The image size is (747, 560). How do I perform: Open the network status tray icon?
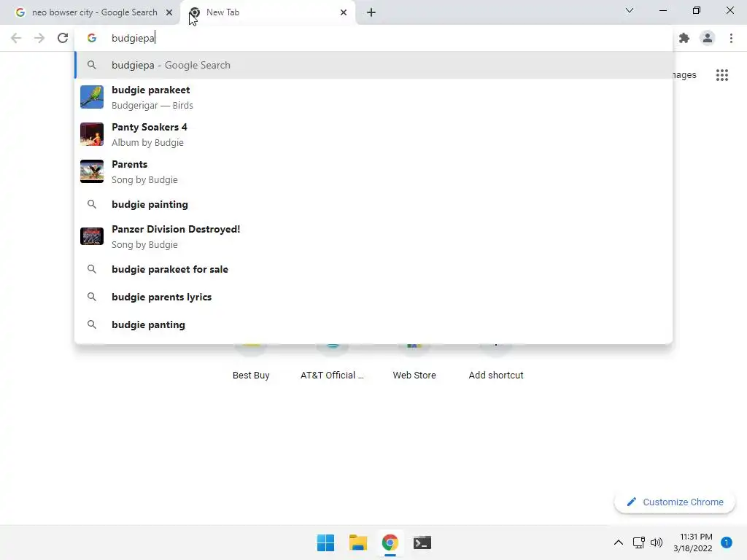pos(639,542)
